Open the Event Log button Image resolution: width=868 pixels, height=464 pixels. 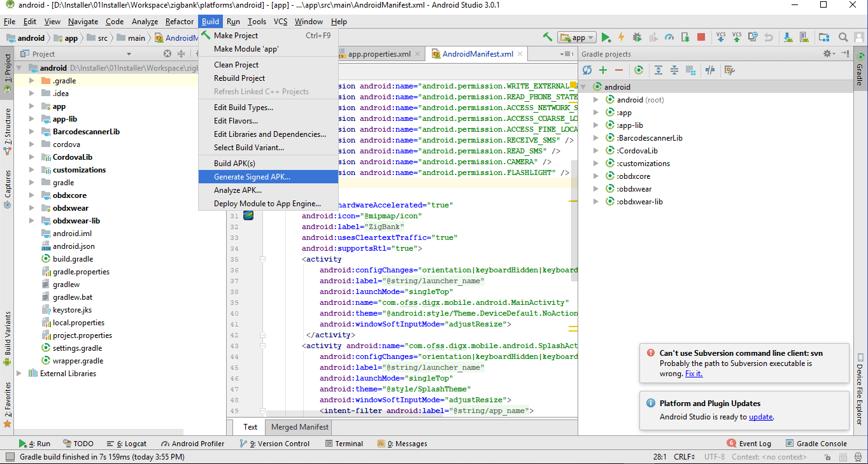click(749, 444)
